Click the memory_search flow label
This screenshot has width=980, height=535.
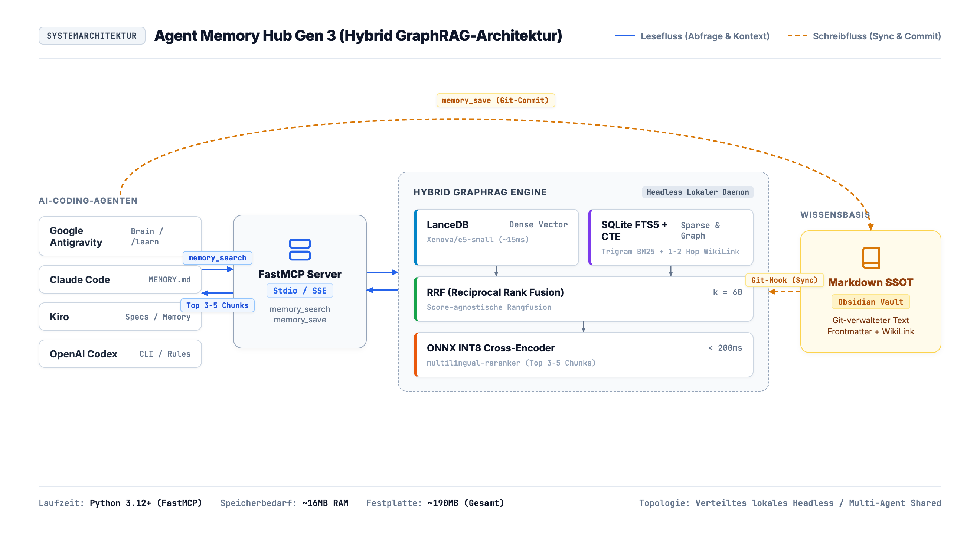tap(217, 258)
